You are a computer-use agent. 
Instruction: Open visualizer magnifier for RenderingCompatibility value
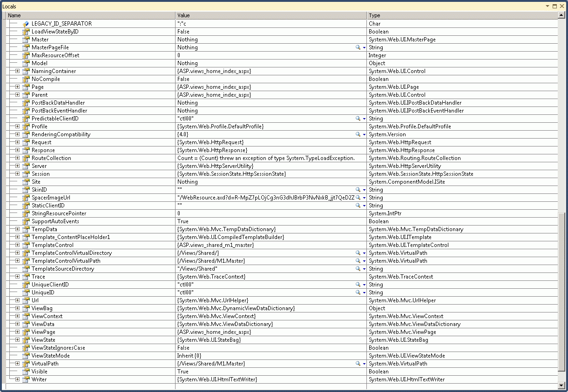tap(358, 134)
